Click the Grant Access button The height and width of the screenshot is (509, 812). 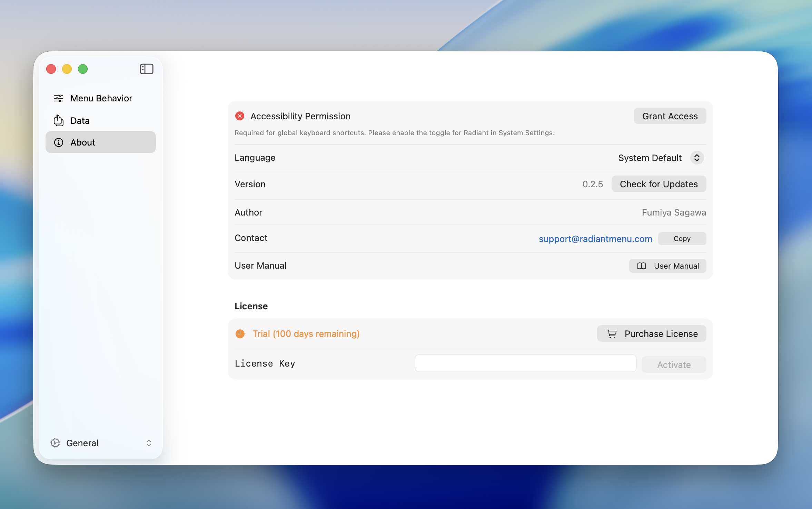click(x=669, y=116)
